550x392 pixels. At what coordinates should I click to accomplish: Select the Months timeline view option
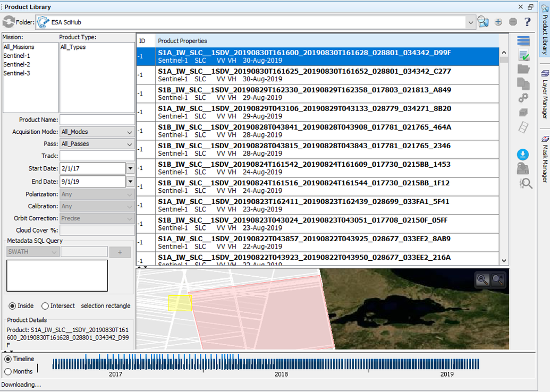pos(7,371)
